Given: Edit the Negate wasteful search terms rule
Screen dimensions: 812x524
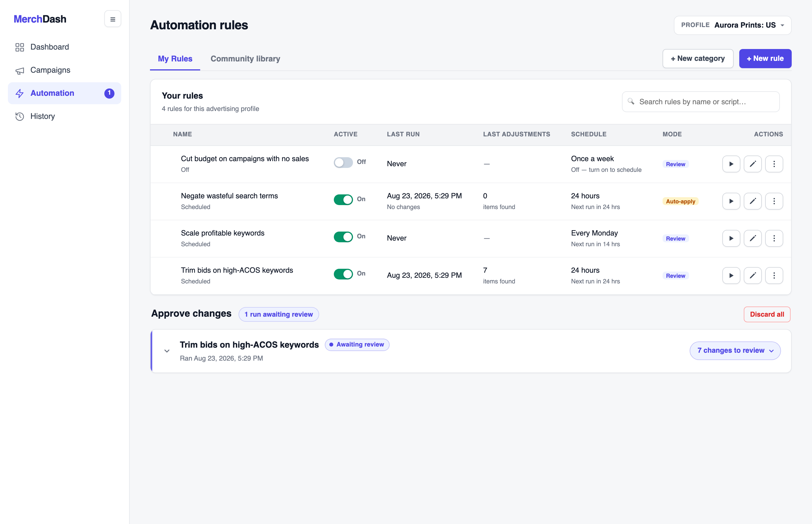Looking at the screenshot, I should (753, 201).
